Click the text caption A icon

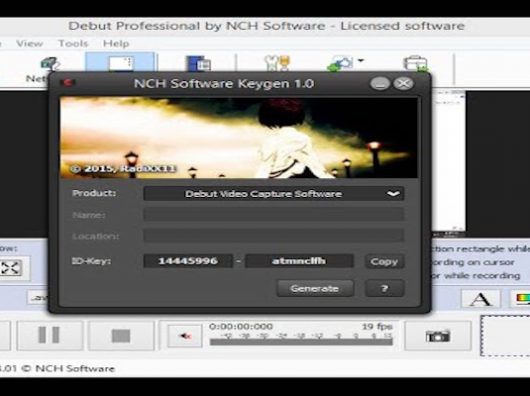(x=481, y=299)
